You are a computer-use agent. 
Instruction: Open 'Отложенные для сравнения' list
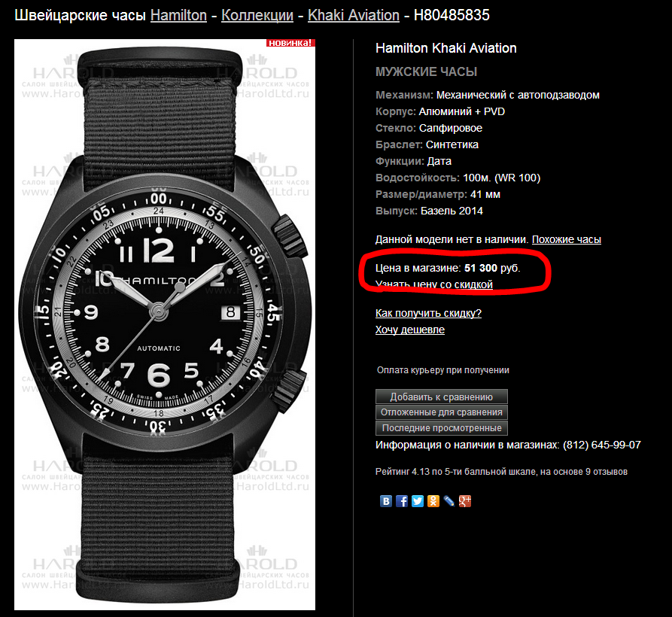click(442, 412)
